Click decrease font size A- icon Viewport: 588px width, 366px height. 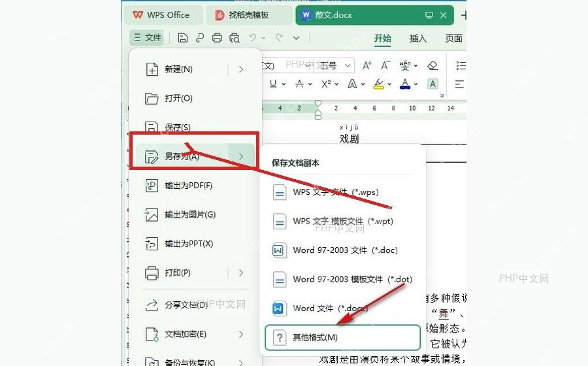coord(385,65)
